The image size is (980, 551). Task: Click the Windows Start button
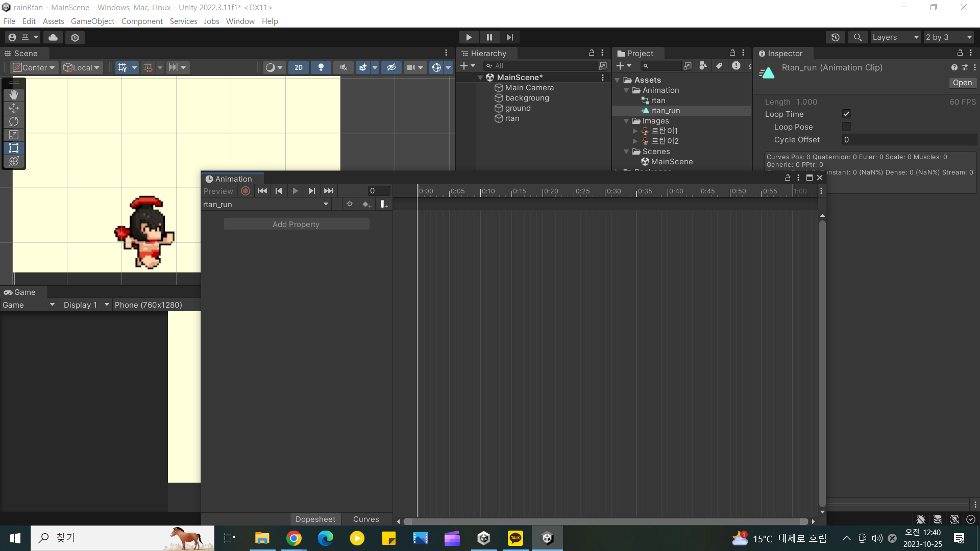click(x=15, y=538)
